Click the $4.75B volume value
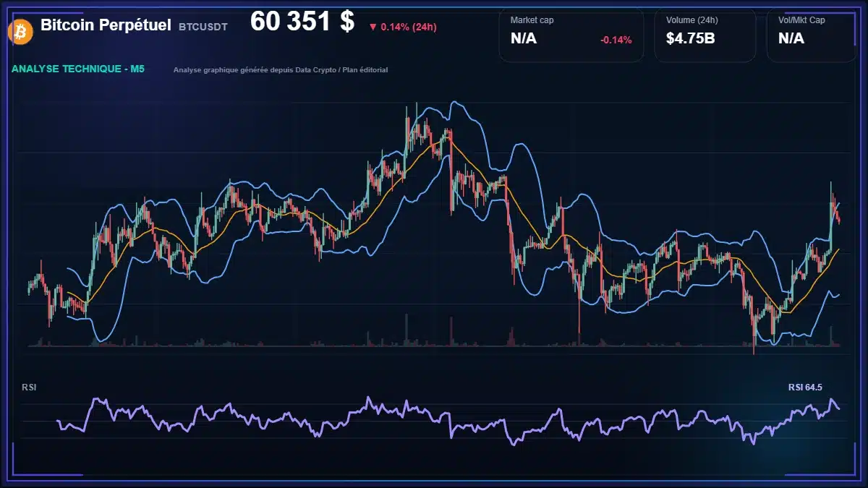 click(x=691, y=39)
